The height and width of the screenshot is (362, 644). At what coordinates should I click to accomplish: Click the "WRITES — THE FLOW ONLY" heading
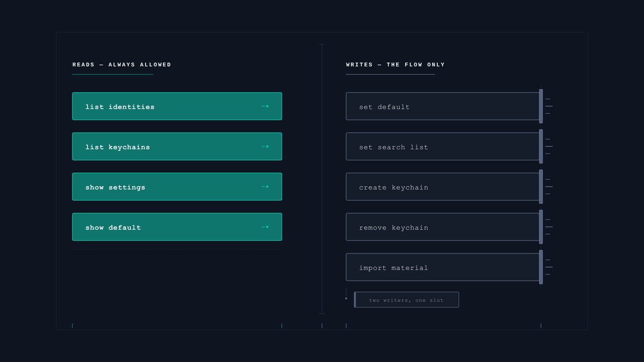(396, 64)
